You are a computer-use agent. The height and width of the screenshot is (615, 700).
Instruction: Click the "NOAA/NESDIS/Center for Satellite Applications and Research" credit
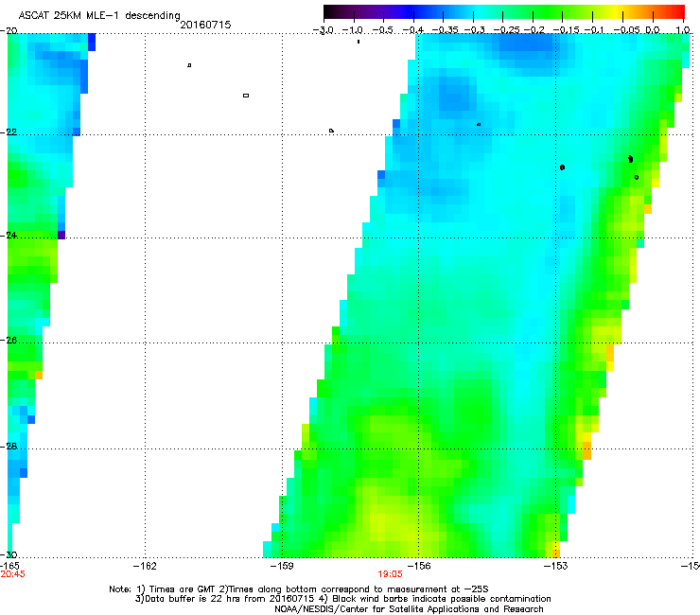[x=409, y=609]
